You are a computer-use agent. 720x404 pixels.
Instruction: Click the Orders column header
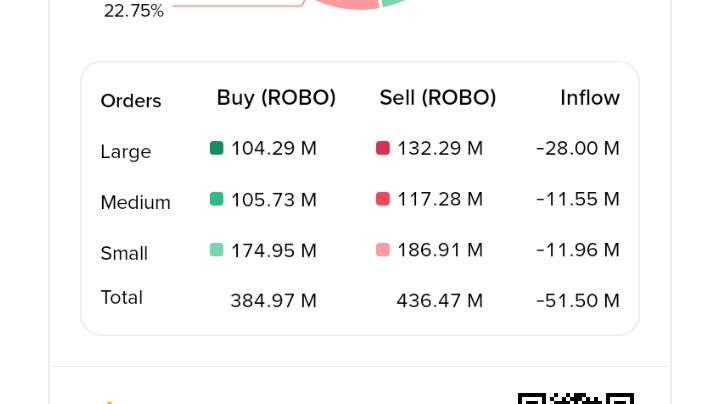point(131,101)
